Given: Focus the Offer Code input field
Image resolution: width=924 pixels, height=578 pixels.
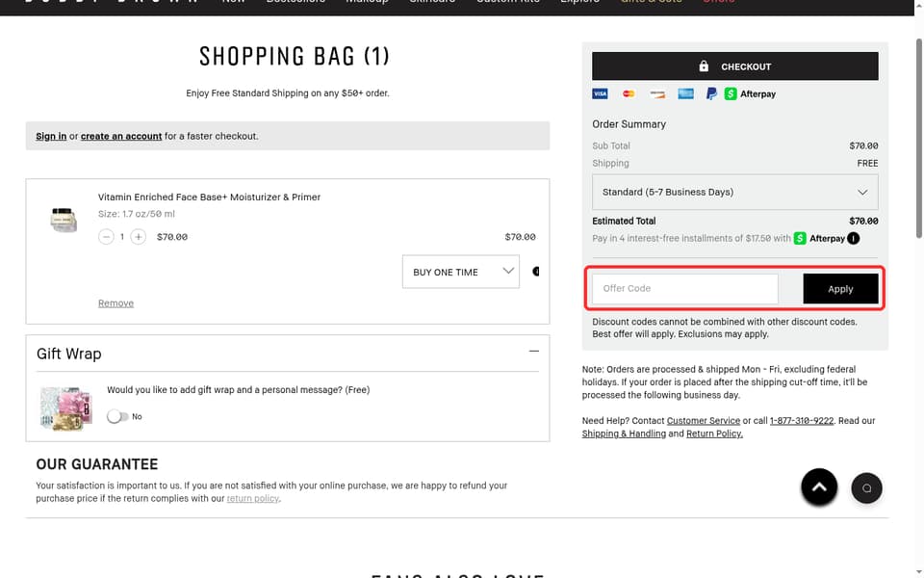Looking at the screenshot, I should point(684,288).
